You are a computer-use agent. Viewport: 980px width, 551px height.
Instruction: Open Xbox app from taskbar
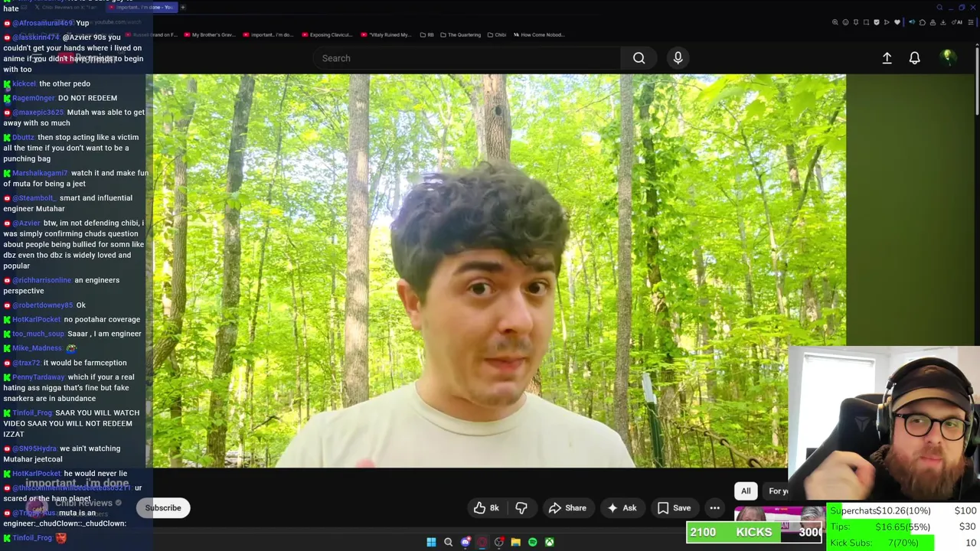(x=550, y=542)
